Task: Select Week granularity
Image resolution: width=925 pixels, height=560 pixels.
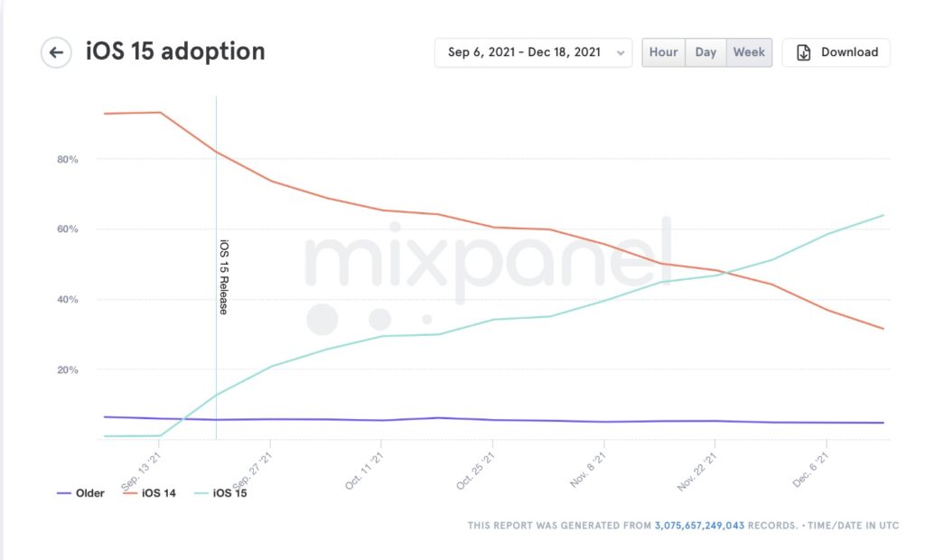Action: [x=750, y=52]
